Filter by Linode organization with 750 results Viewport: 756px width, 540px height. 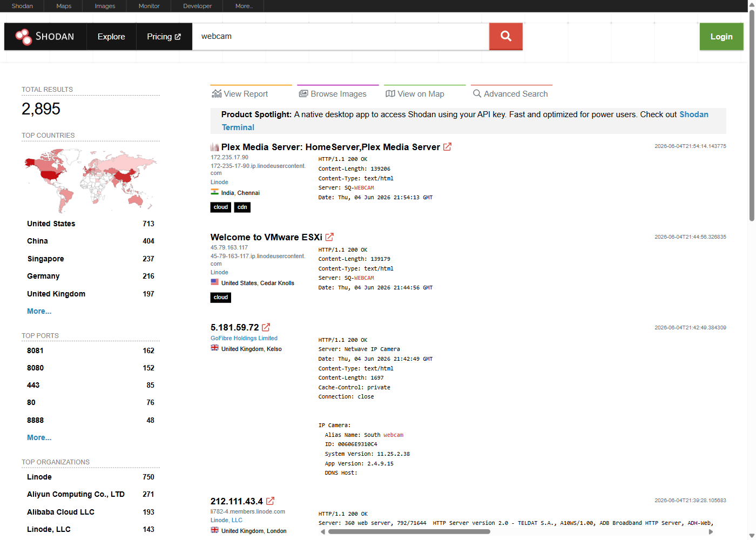pyautogui.click(x=91, y=477)
